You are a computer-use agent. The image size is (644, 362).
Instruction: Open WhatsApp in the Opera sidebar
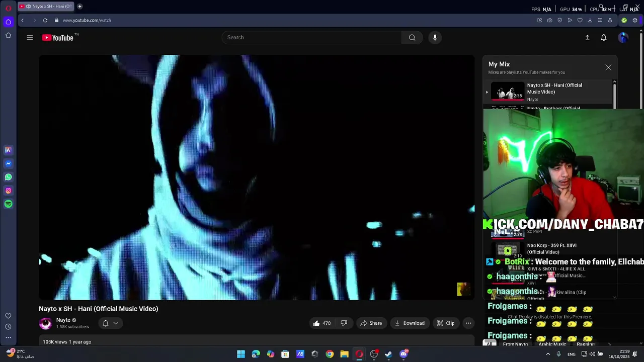[8, 177]
